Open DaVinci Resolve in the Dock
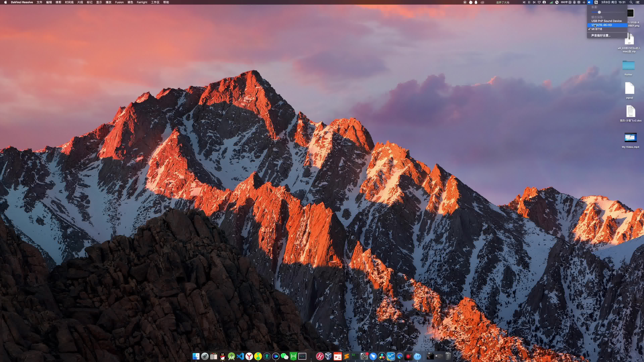The image size is (644, 362). point(382,356)
